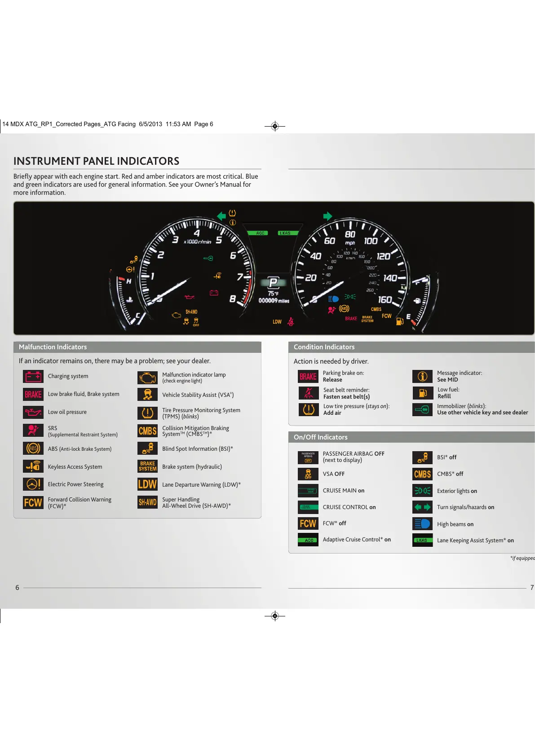Image resolution: width=535 pixels, height=756 pixels.
Task: Click the SRS airbag icon
Action: (x=33, y=431)
